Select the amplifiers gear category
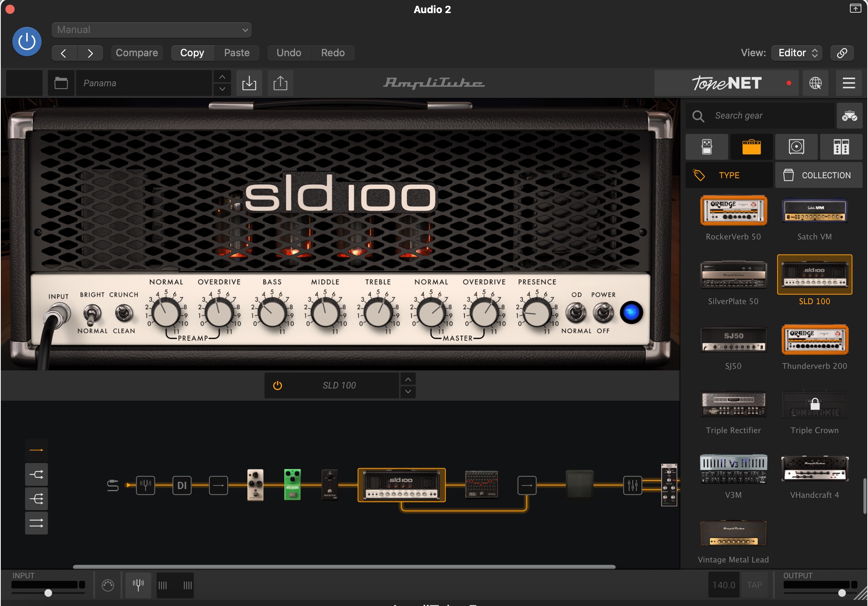The image size is (868, 606). click(751, 147)
